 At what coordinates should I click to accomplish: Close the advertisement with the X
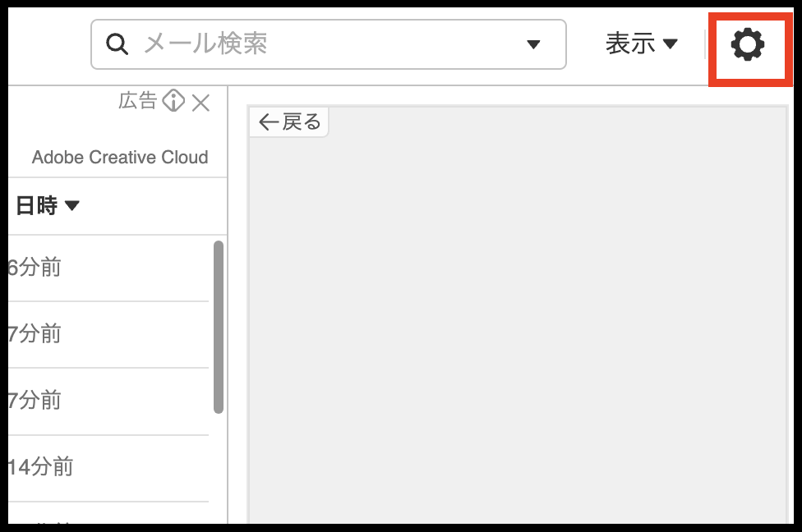coord(200,103)
